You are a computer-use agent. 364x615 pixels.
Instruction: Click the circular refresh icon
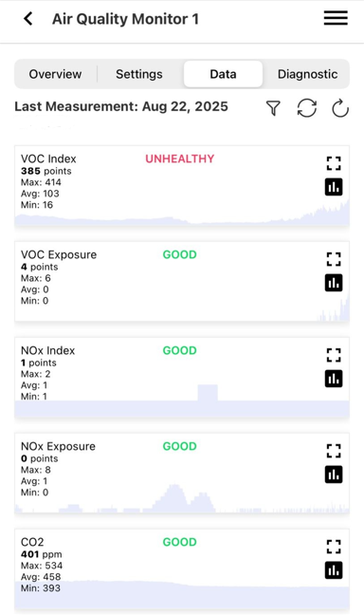(340, 108)
